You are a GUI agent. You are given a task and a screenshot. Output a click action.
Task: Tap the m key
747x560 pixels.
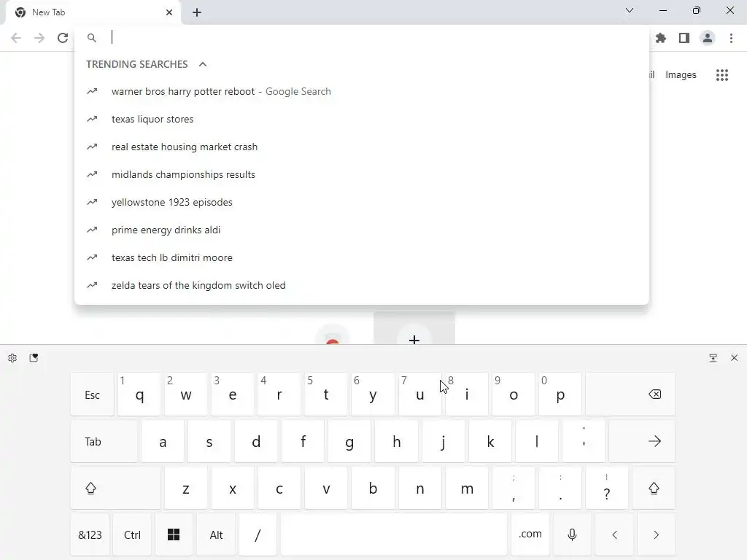coord(467,488)
